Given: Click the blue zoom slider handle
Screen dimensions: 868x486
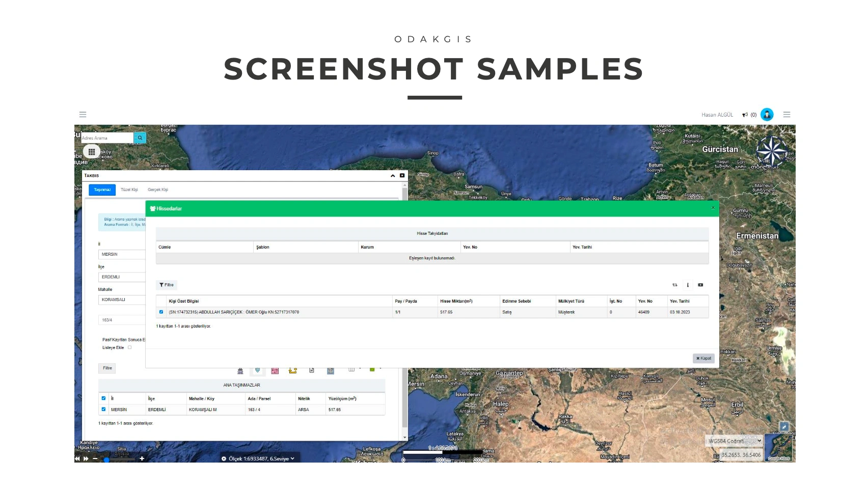Looking at the screenshot, I should click(x=106, y=460).
